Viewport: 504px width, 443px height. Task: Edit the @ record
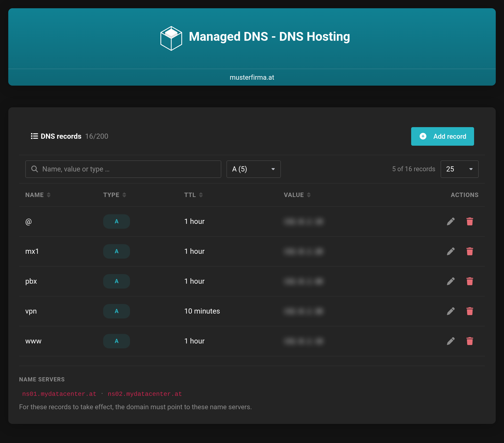click(x=451, y=222)
